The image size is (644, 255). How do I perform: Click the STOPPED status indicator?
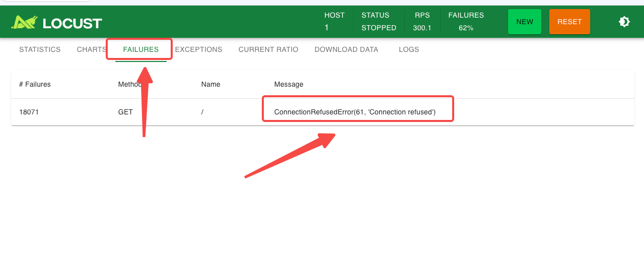click(379, 28)
